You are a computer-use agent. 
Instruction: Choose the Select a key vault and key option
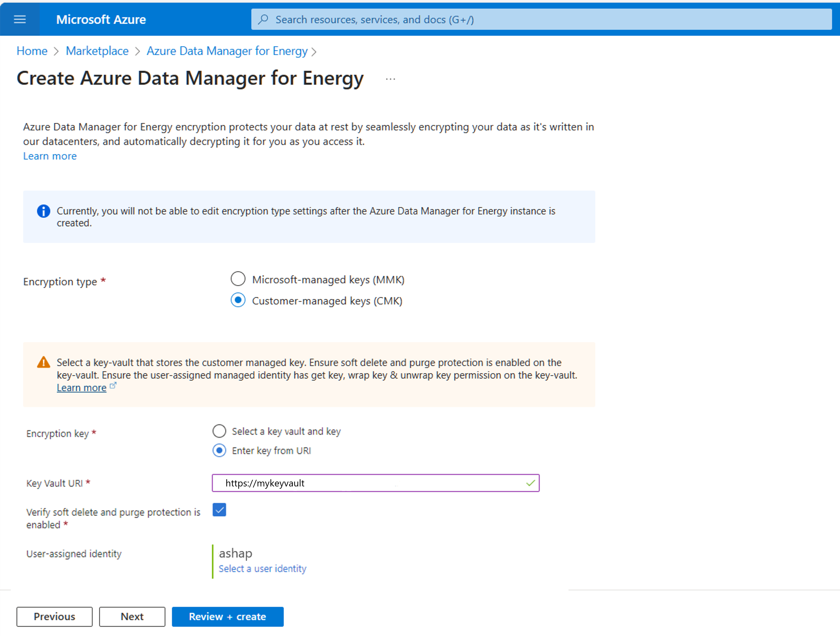(219, 431)
